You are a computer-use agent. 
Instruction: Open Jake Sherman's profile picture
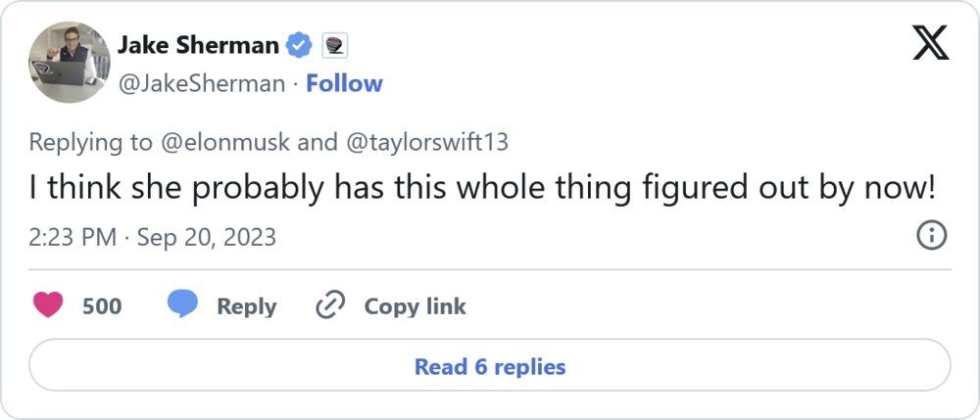click(x=69, y=62)
